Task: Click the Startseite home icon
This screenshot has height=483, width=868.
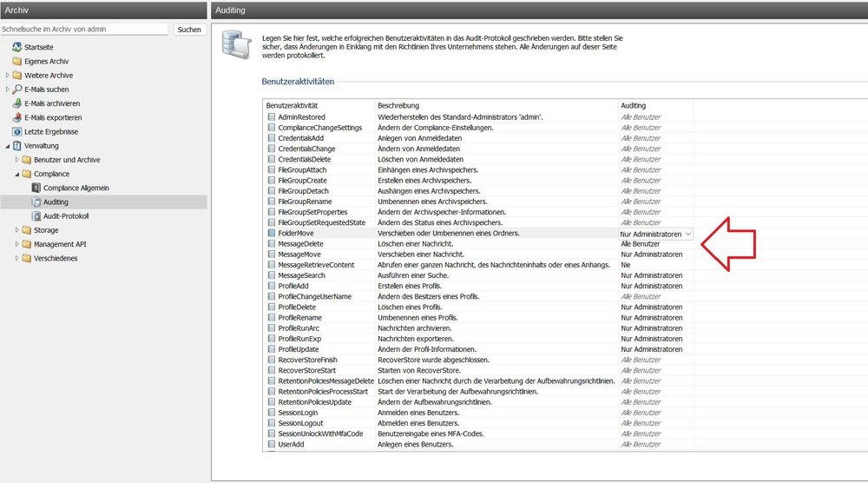Action: click(x=16, y=47)
